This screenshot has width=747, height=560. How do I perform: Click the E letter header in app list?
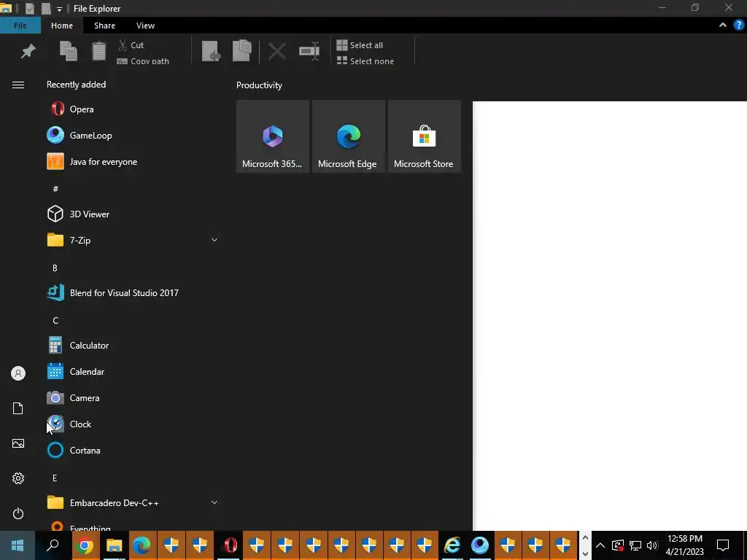(55, 478)
